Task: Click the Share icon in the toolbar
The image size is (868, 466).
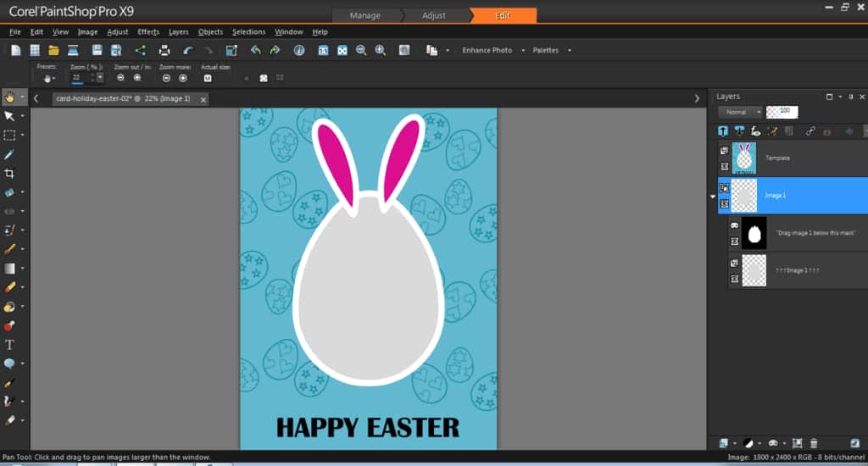Action: click(x=141, y=50)
